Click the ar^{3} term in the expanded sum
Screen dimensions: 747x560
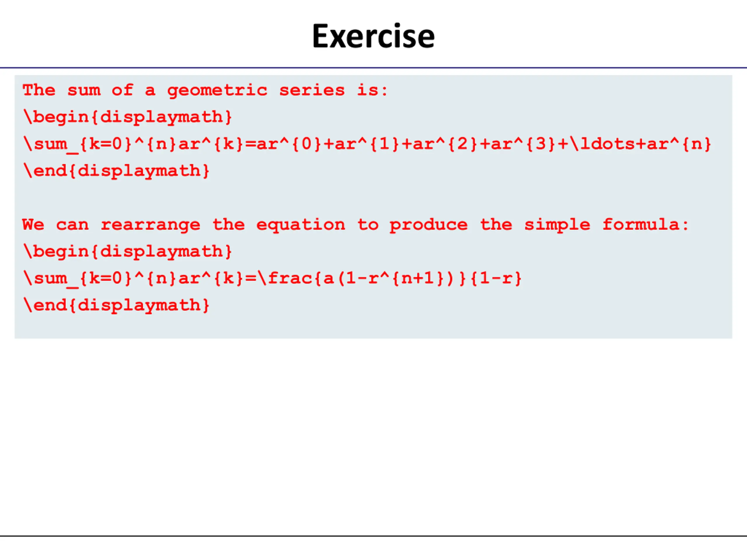(x=523, y=144)
